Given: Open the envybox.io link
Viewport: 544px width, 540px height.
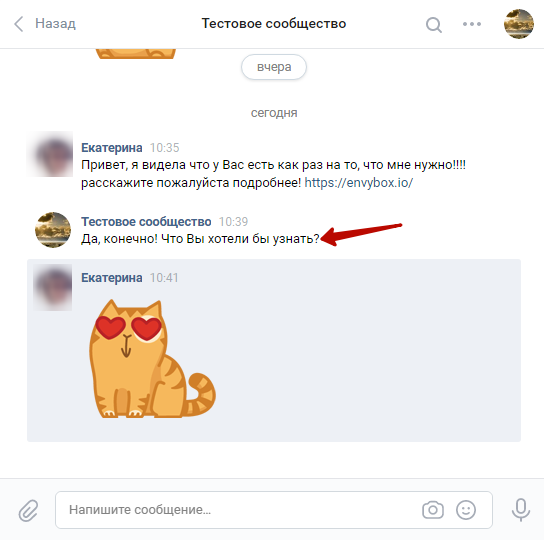Looking at the screenshot, I should click(x=359, y=183).
